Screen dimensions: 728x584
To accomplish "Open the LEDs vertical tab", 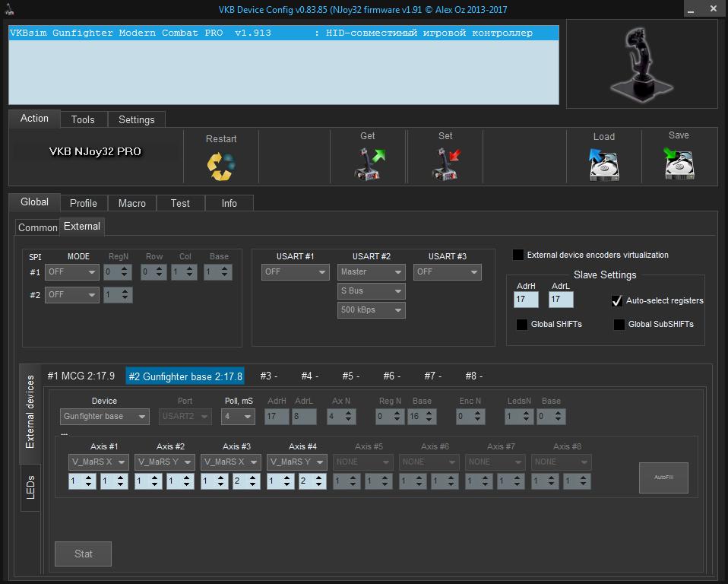I will click(30, 487).
